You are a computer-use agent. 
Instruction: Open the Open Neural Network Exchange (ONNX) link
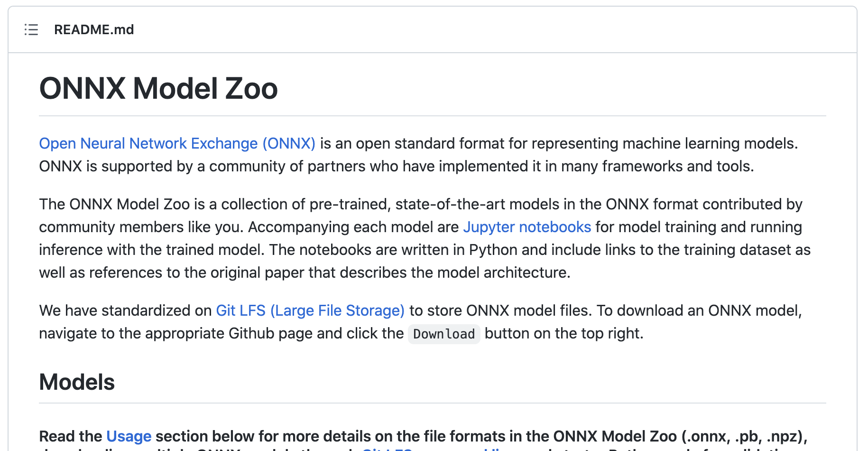click(177, 143)
